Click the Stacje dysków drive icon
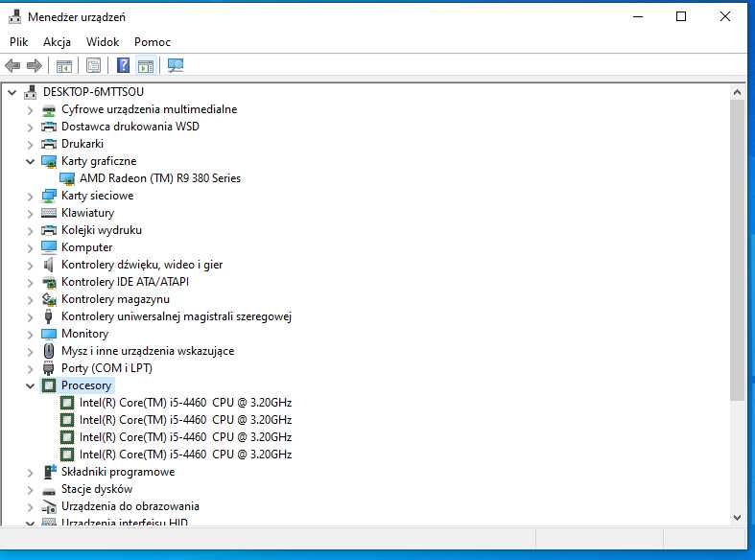755x560 pixels. [49, 491]
